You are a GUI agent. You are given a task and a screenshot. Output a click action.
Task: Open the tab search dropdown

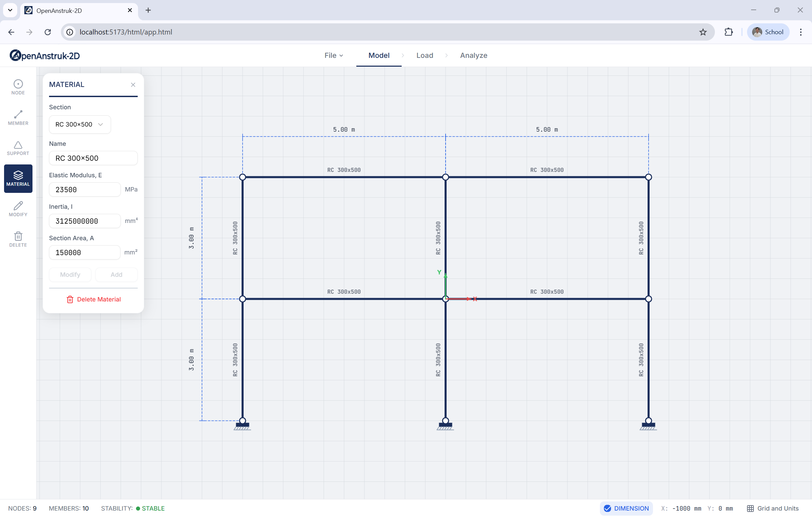pos(10,10)
